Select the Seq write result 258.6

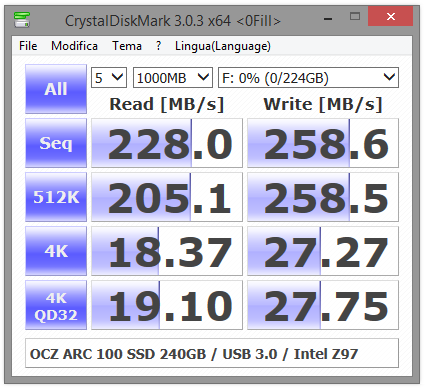coord(323,143)
